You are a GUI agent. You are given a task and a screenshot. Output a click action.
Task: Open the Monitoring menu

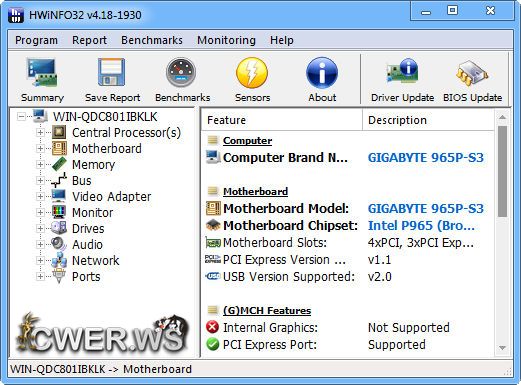click(226, 40)
